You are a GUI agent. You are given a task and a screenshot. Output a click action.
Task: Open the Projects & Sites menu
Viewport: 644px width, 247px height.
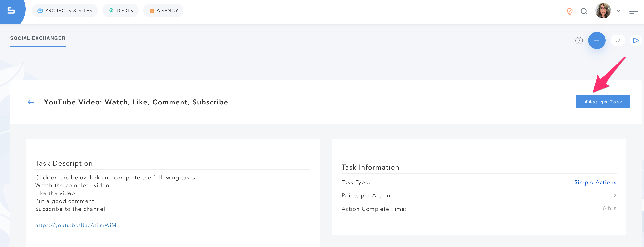(x=65, y=11)
